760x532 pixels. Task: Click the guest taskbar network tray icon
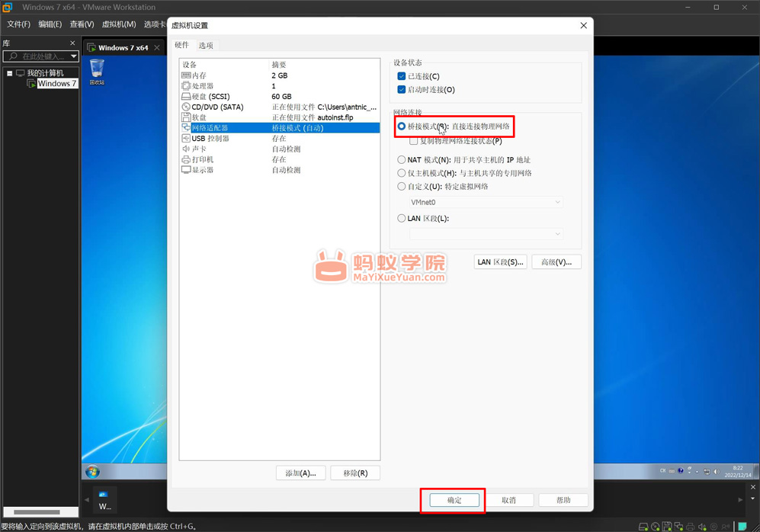pos(707,472)
